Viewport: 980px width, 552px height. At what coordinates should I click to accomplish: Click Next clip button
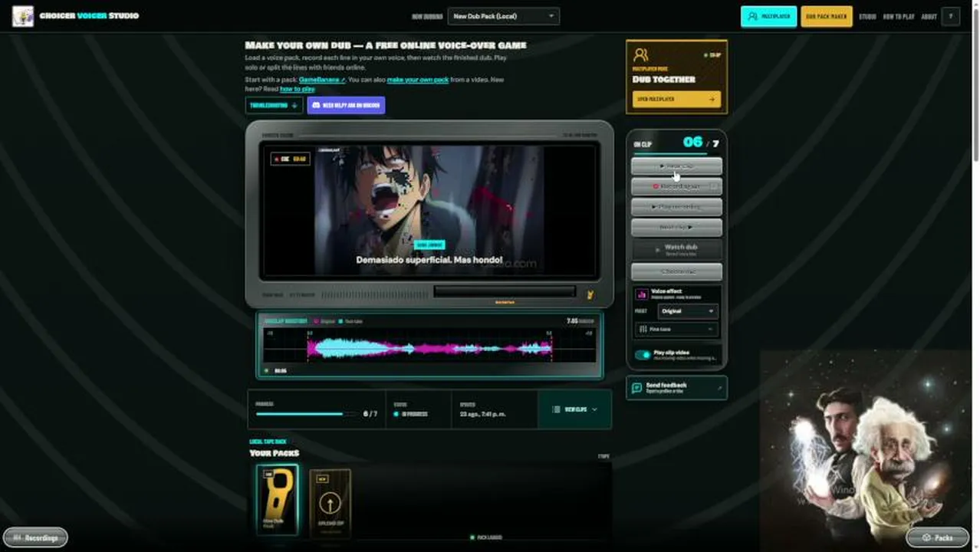pos(676,228)
